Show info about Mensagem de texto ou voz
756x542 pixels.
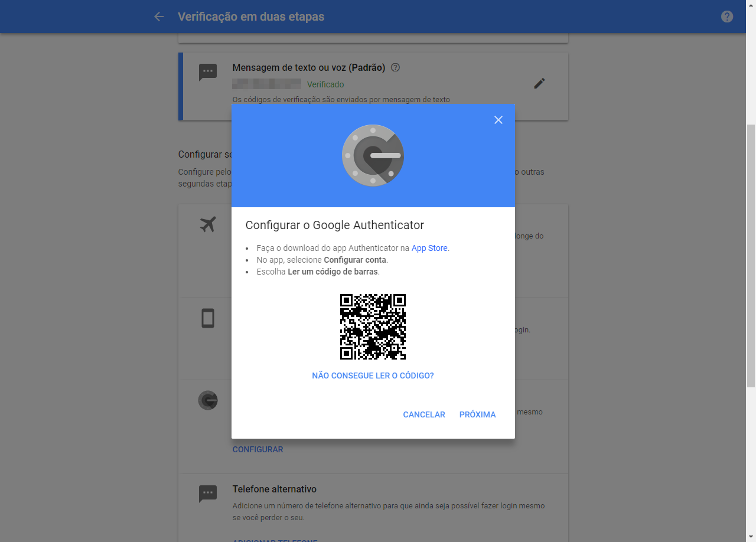coord(396,67)
